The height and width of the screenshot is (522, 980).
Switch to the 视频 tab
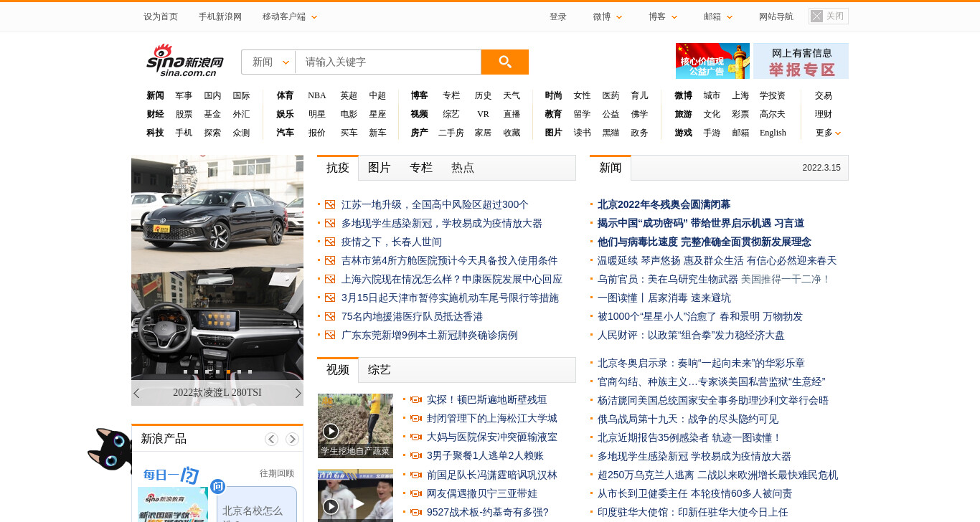[338, 370]
